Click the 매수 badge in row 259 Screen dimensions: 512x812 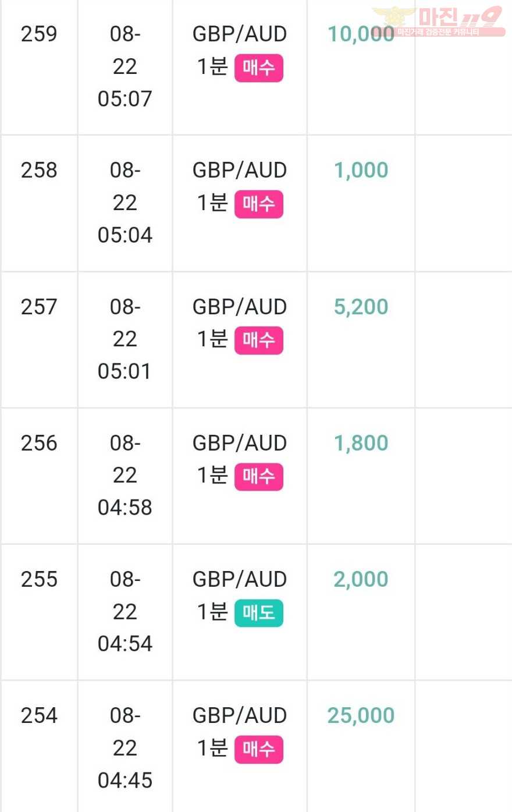pyautogui.click(x=259, y=68)
